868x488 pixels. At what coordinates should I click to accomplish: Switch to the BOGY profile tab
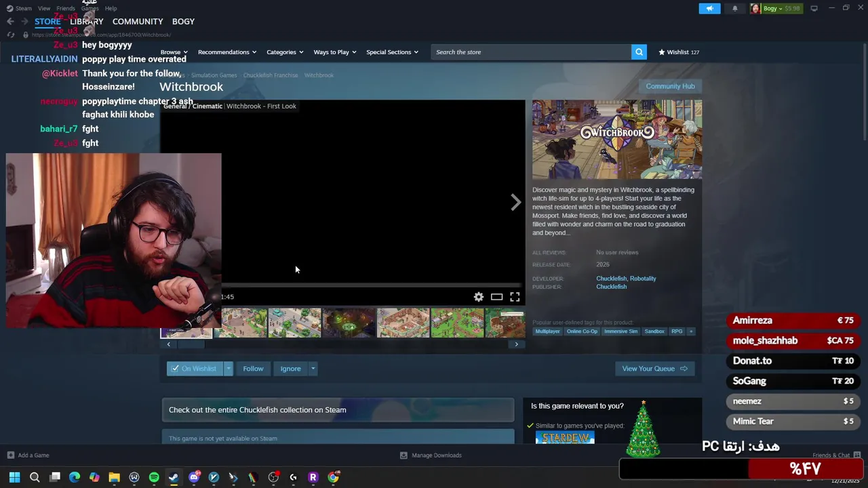[x=184, y=22]
